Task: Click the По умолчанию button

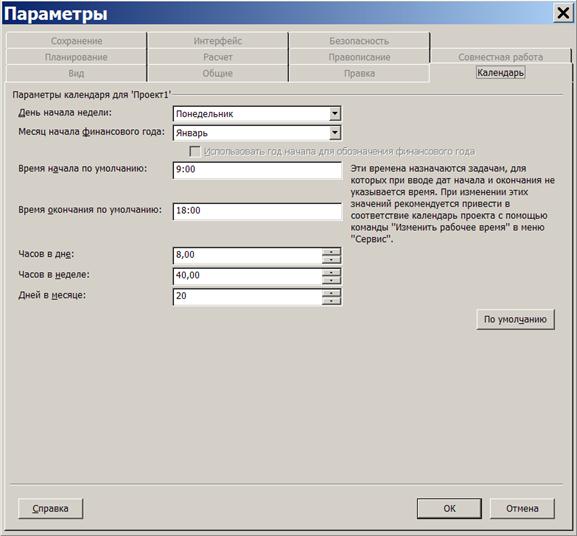Action: (x=515, y=319)
